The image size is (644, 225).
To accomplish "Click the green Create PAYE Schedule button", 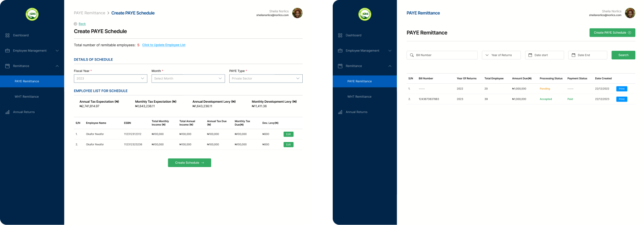I will point(613,33).
